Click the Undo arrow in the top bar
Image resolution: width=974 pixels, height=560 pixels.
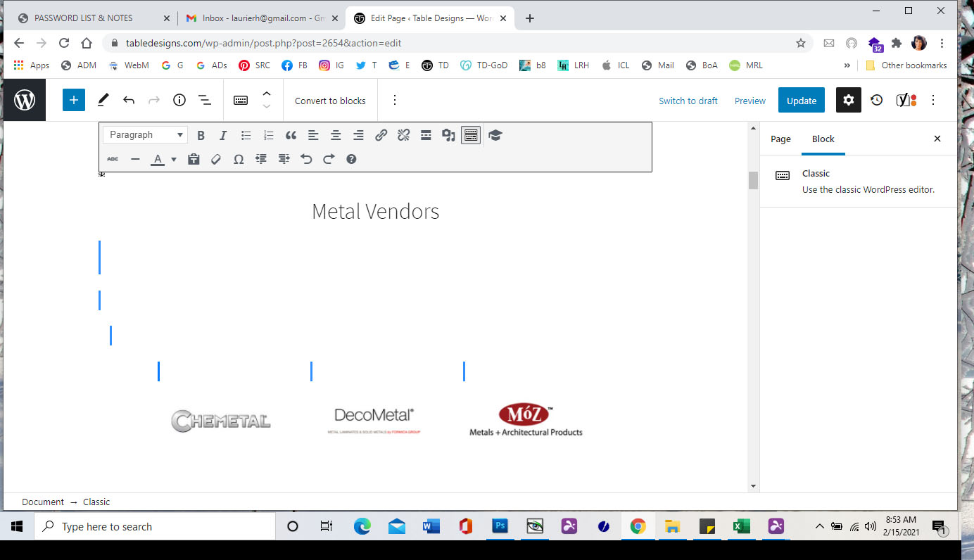(x=128, y=100)
